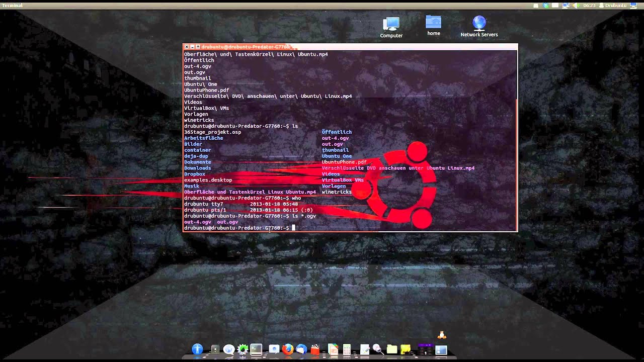Click the show desktop dock icon
644x362 pixels.
[441, 350]
